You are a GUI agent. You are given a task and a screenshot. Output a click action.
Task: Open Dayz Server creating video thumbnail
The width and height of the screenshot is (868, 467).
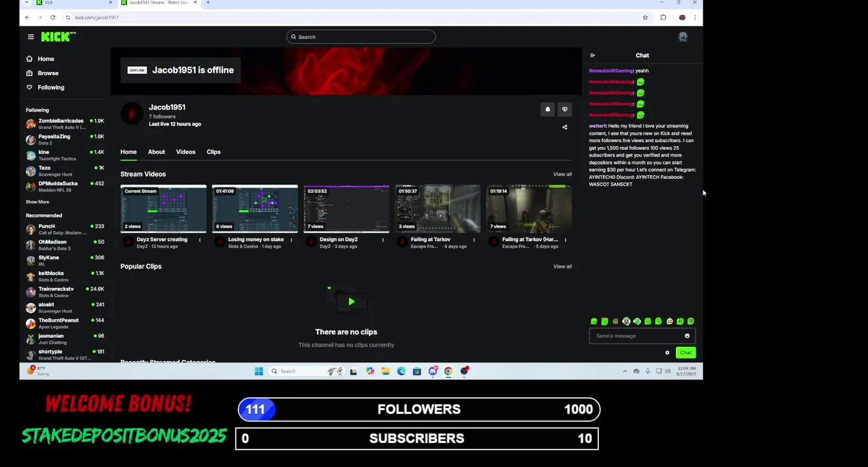tap(163, 209)
